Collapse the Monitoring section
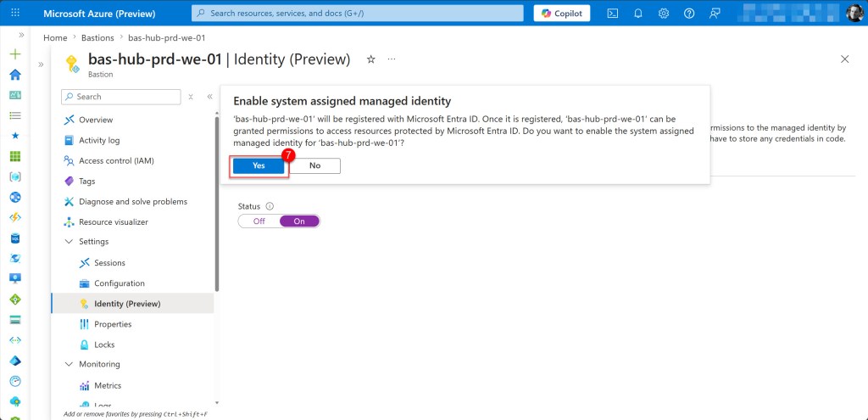This screenshot has height=420, width=868. [70, 365]
